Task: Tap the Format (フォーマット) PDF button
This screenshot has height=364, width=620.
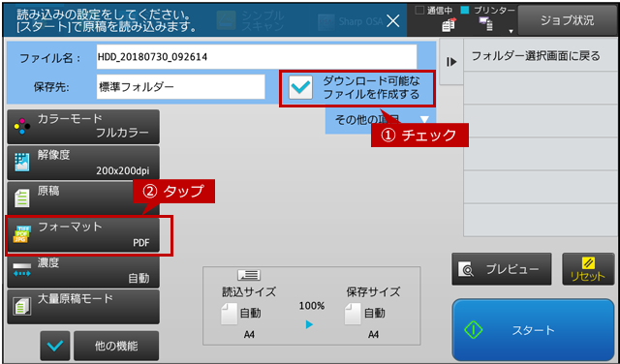Action: (83, 235)
